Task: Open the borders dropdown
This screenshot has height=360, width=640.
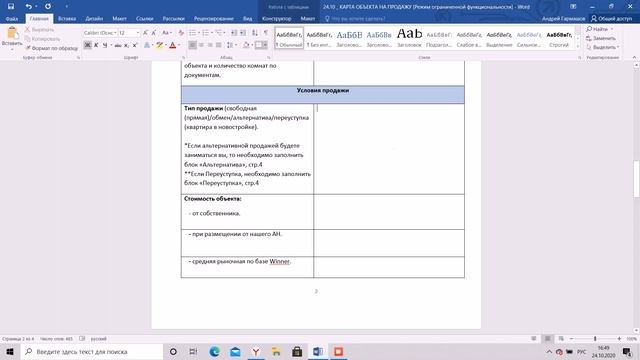Action: click(x=265, y=45)
